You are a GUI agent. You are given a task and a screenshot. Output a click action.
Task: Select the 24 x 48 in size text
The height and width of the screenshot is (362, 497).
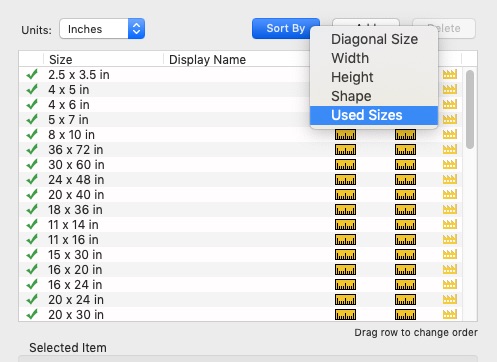click(76, 180)
